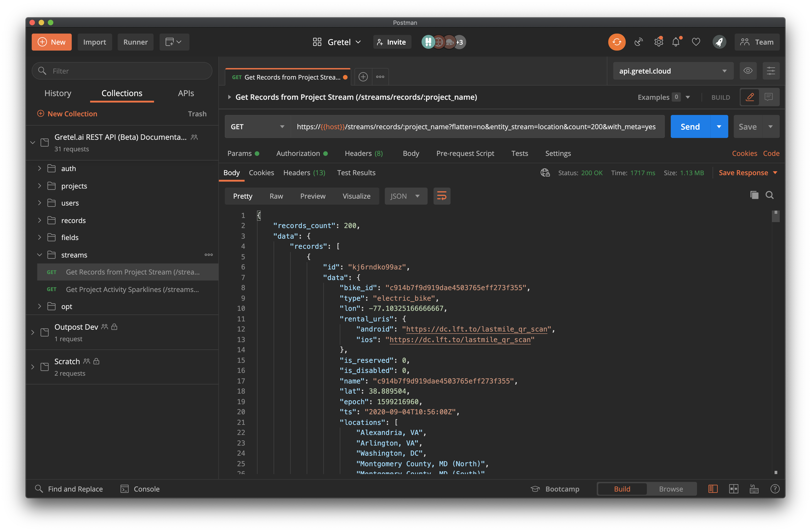This screenshot has height=532, width=811.
Task: Select the Pretty view
Action: point(243,196)
